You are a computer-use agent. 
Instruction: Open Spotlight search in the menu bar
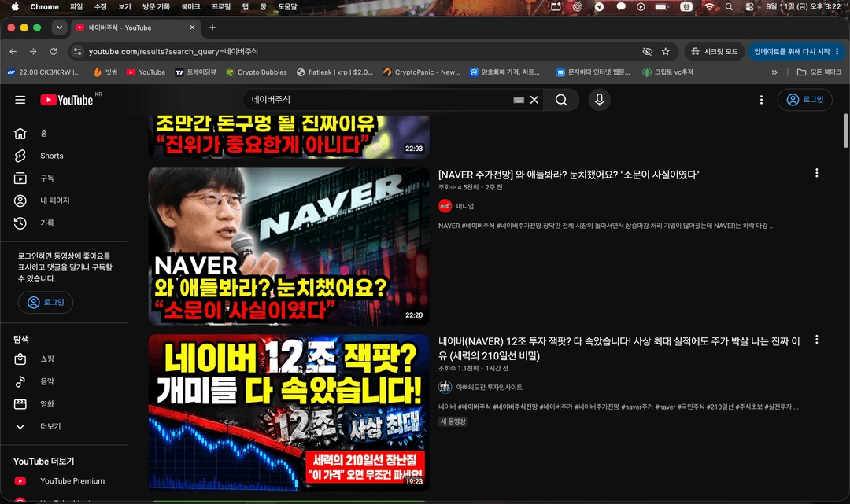pyautogui.click(x=729, y=6)
